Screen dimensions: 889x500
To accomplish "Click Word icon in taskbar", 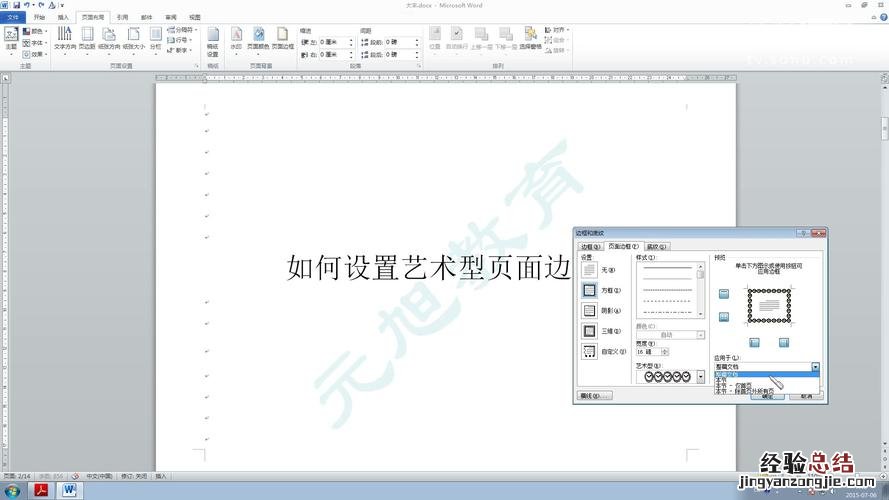I will click(x=69, y=490).
